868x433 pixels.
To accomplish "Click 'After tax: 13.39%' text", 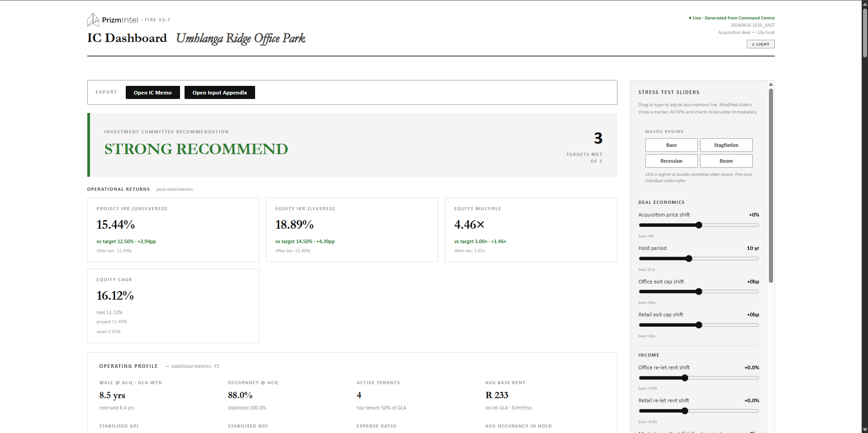I will click(114, 251).
